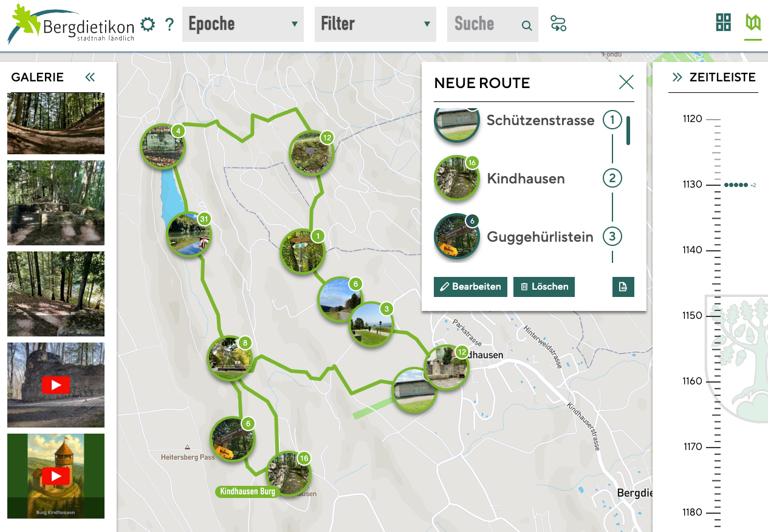This screenshot has height=532, width=768.
Task: Click northern map marker with badge 12
Action: coord(312,153)
